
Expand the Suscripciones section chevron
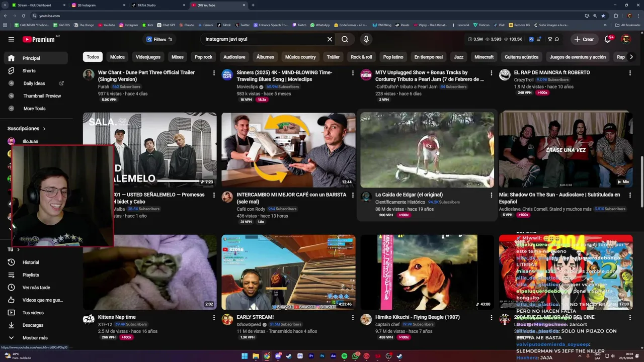click(x=44, y=129)
